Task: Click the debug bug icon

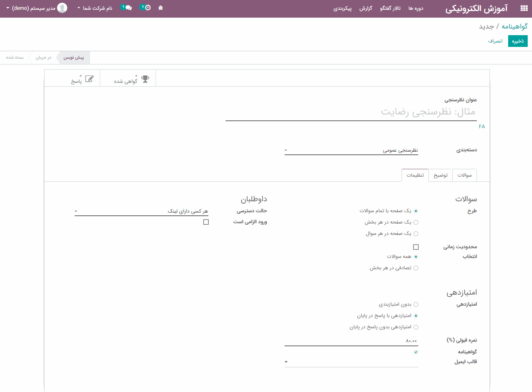Action: [161, 8]
